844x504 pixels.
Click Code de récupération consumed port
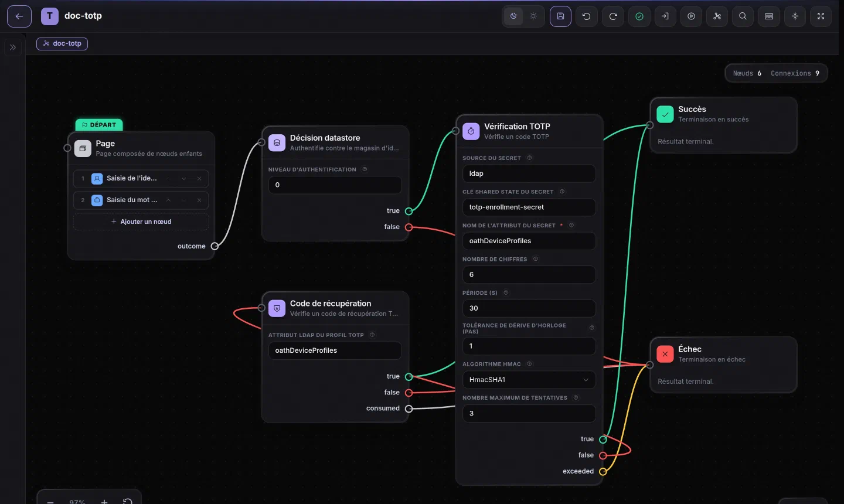[x=409, y=408]
